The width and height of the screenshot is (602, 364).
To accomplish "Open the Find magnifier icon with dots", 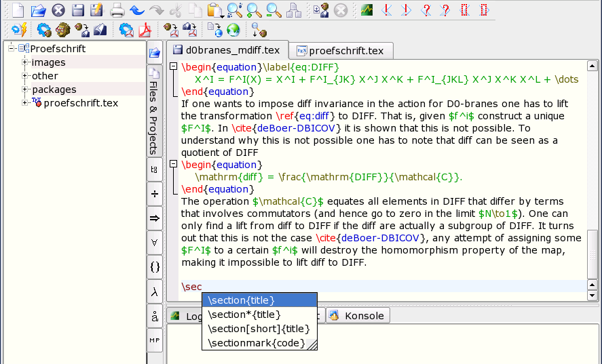I will [x=235, y=10].
